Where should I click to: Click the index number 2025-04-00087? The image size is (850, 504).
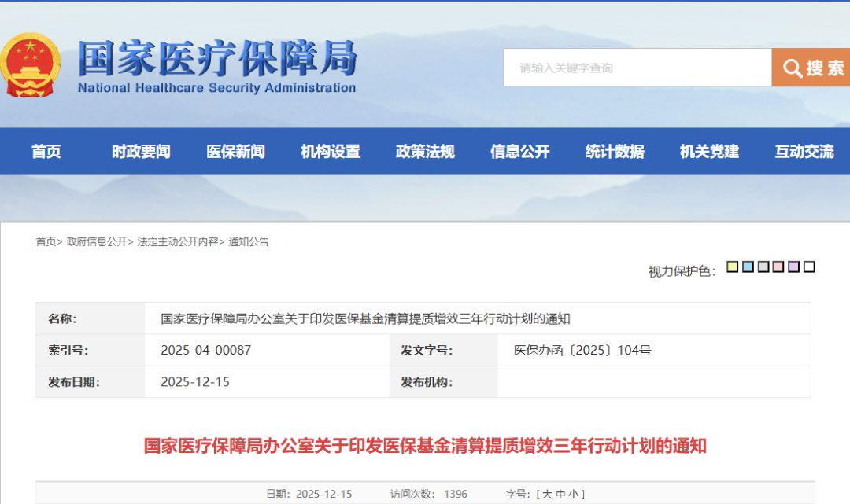click(206, 350)
